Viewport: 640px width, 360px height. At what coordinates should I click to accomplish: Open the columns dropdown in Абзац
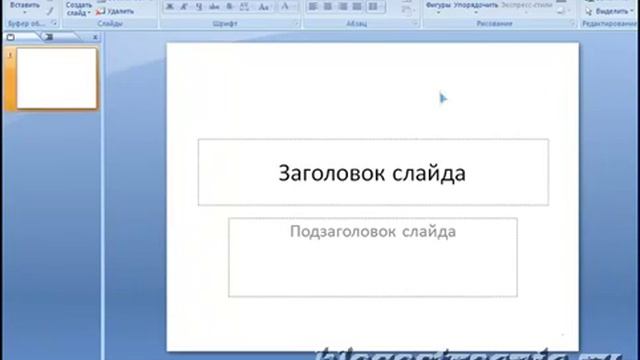375,7
